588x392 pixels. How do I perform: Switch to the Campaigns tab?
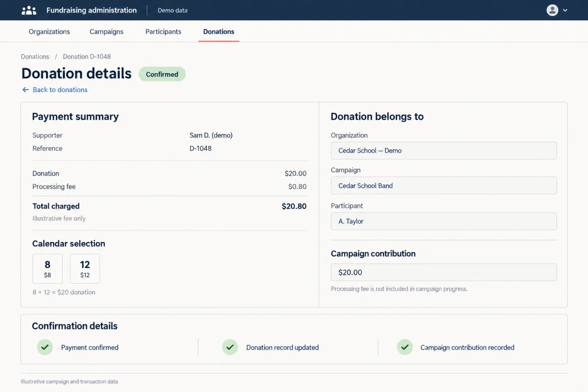pos(107,32)
